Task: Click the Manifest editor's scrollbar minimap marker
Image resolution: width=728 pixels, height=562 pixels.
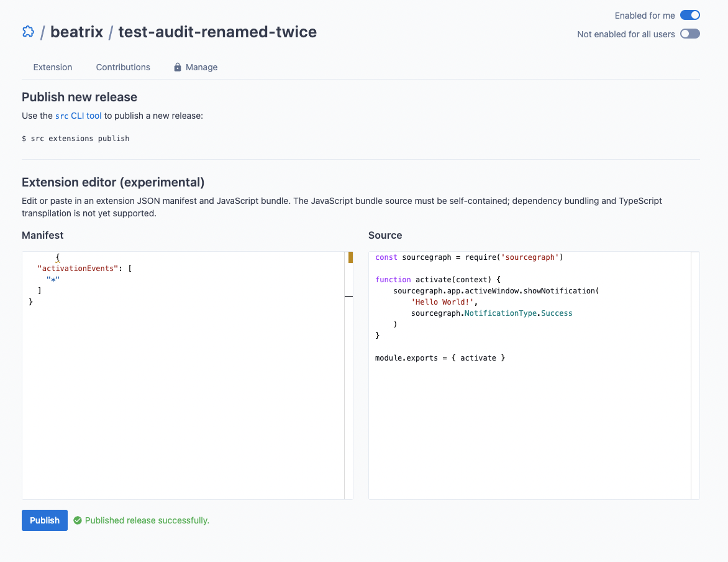Action: (350, 257)
